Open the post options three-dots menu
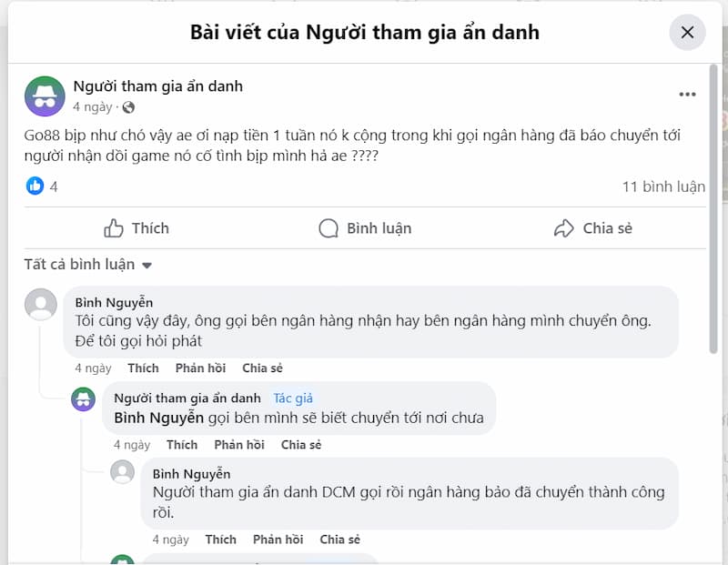This screenshot has height=565, width=728. point(689,94)
